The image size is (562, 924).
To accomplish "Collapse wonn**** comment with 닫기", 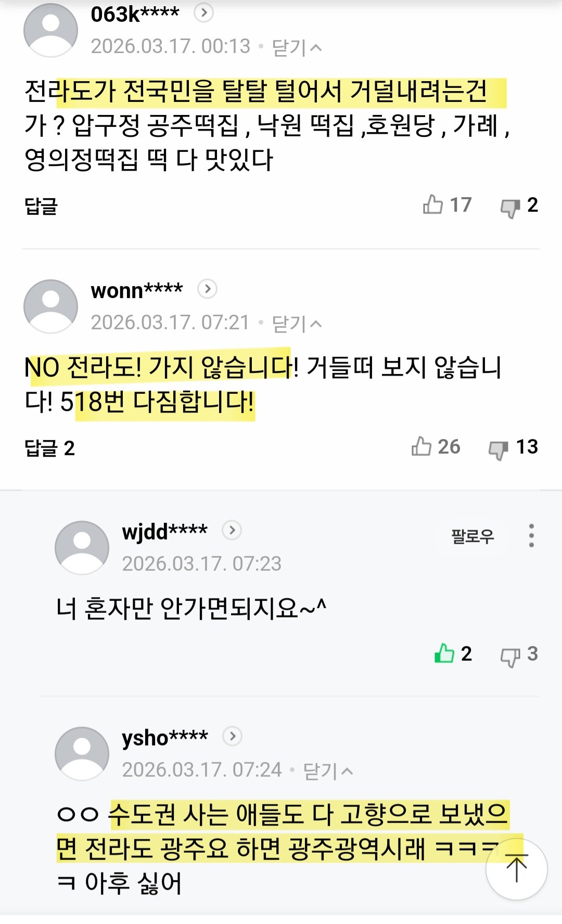I will pyautogui.click(x=297, y=324).
